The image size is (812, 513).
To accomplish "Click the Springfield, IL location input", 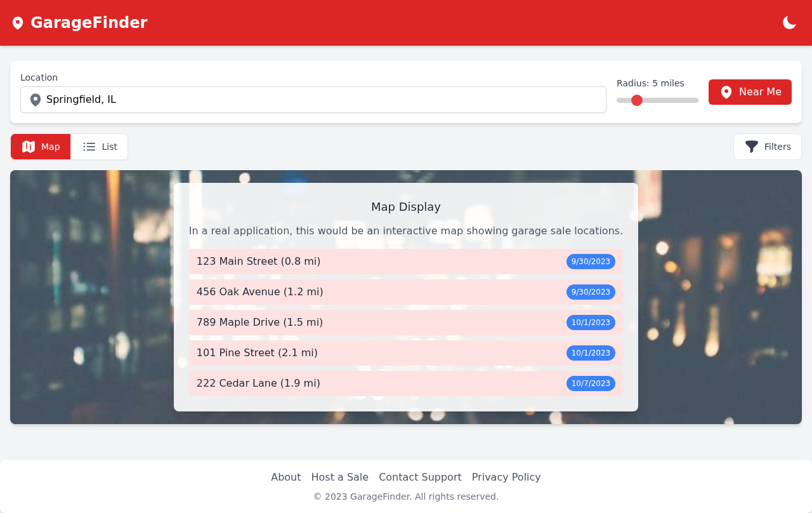I will [313, 100].
